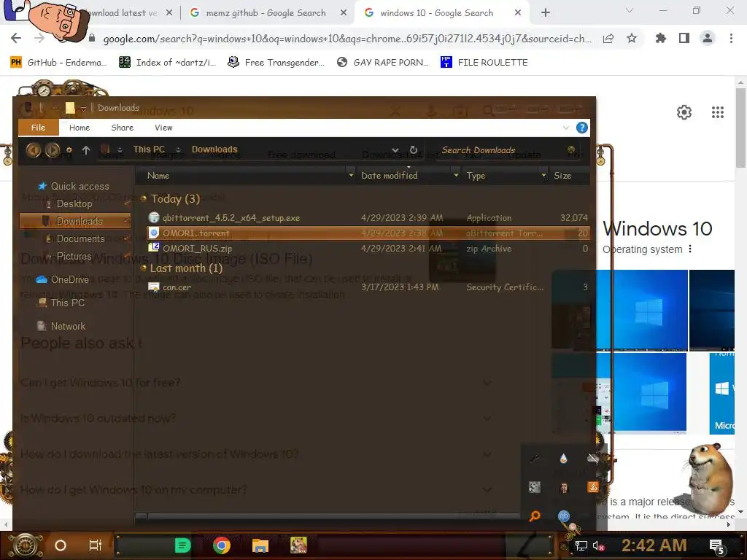Click the File Explorer help icon

tap(581, 128)
